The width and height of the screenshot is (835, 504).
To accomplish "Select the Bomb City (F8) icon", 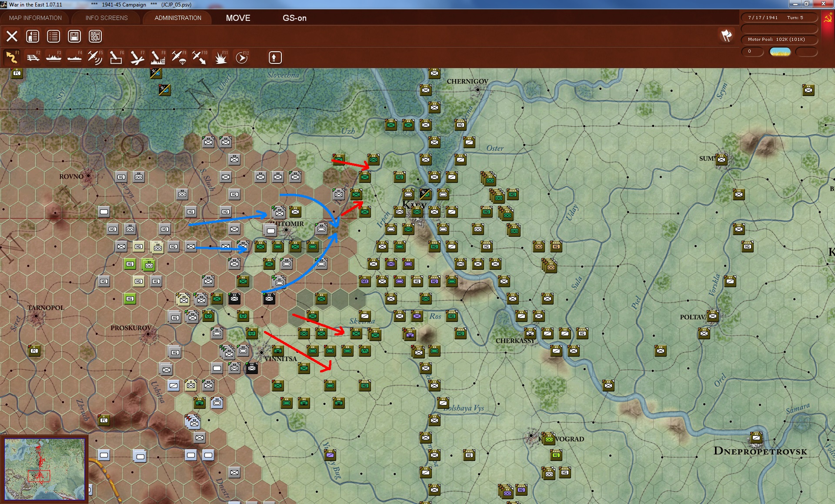I will click(158, 57).
